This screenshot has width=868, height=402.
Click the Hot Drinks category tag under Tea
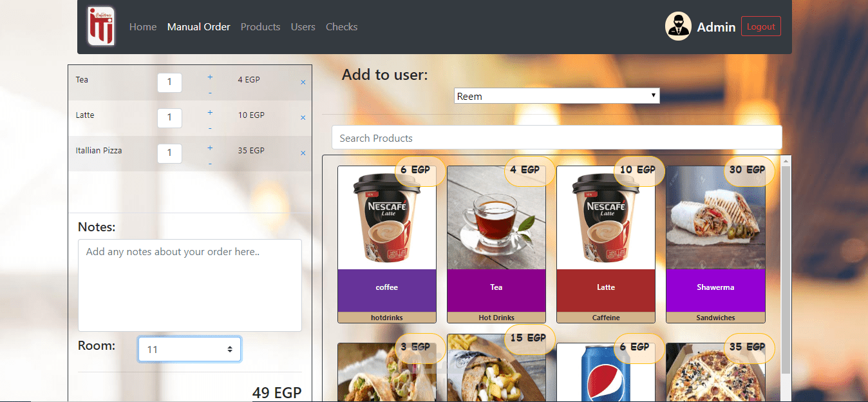point(496,318)
